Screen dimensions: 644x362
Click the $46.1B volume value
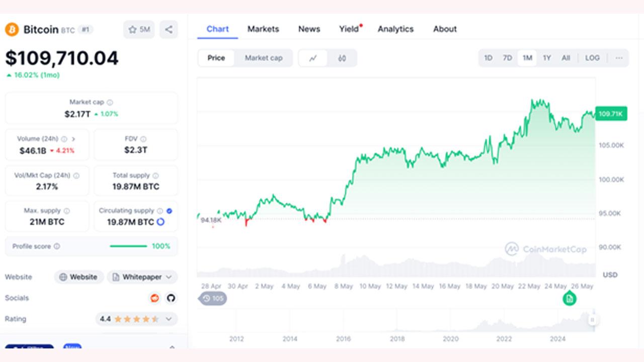[x=33, y=150]
